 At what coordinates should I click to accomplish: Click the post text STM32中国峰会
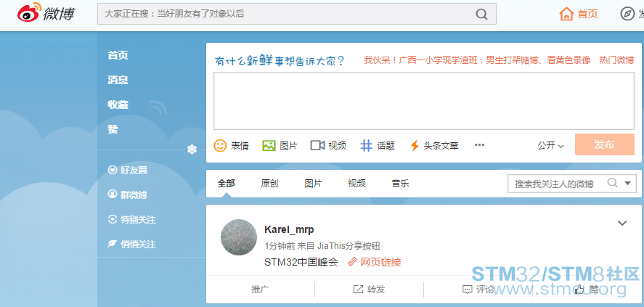[301, 262]
